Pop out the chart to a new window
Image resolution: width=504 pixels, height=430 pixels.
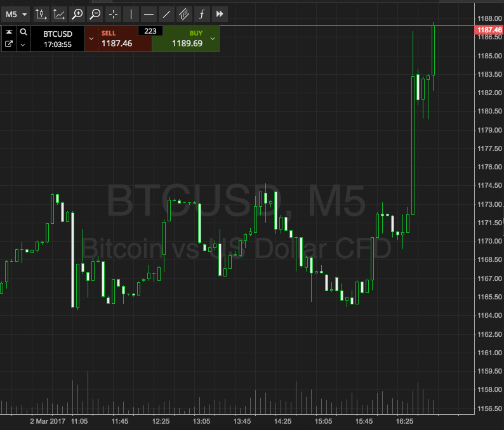coord(9,44)
